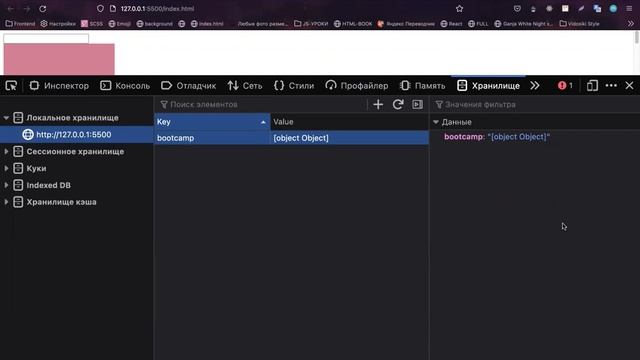This screenshot has width=640, height=360.
Task: Expand Хранилище кэша tree node
Action: pyautogui.click(x=6, y=202)
